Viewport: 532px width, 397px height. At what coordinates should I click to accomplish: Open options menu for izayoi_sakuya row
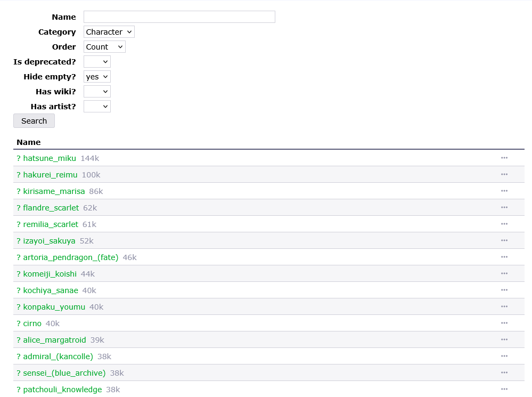click(x=504, y=240)
